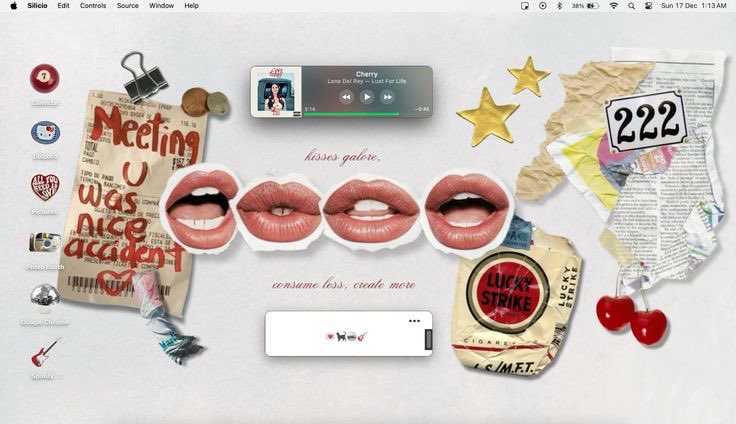Open the Wi-Fi menu
Screen dimensions: 736x424
tap(613, 6)
